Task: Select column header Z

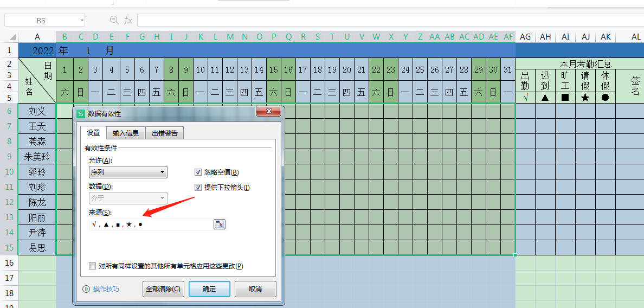Action: 420,37
